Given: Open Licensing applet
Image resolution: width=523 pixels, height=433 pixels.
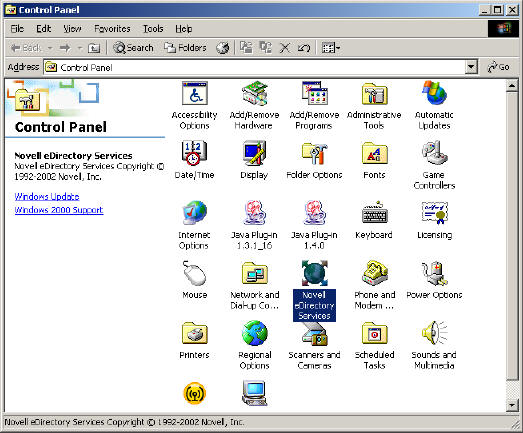Looking at the screenshot, I should (x=434, y=220).
